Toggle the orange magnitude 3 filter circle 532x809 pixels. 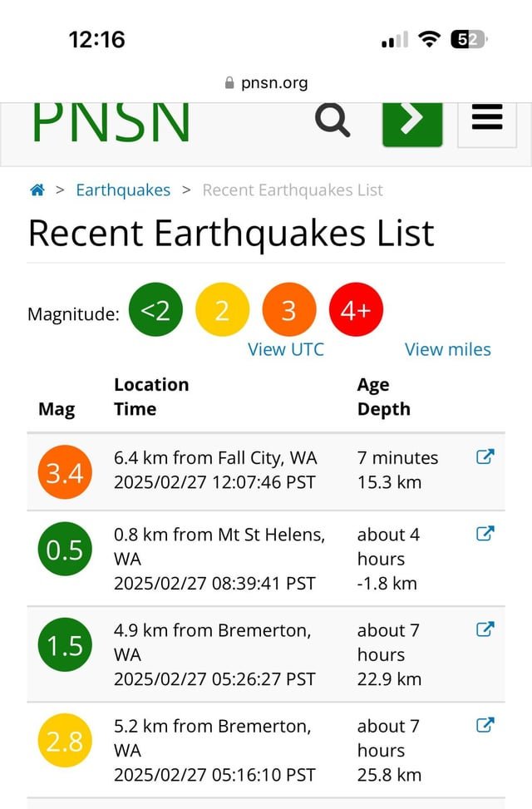tap(288, 309)
